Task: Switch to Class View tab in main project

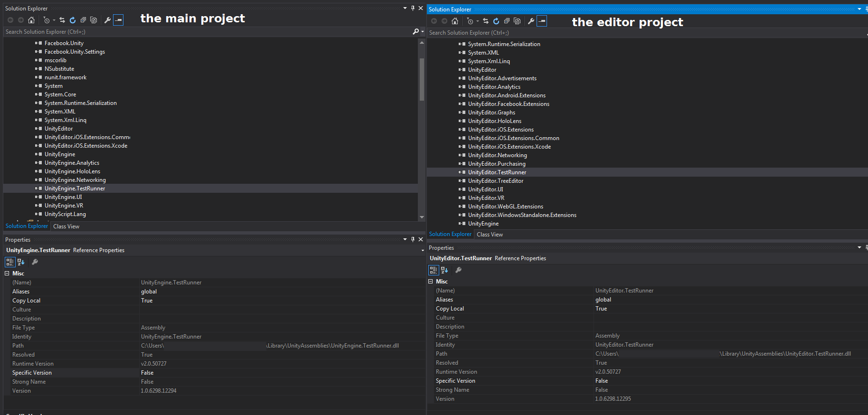Action: click(66, 226)
